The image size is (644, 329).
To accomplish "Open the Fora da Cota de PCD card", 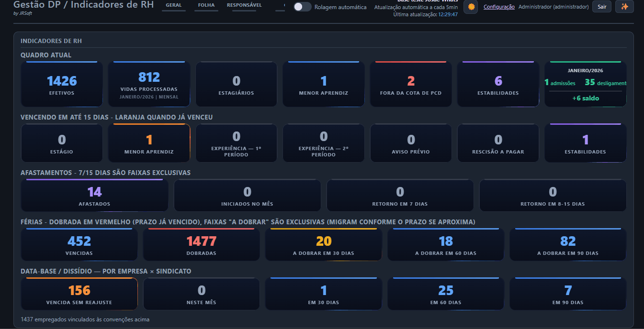I will (x=411, y=84).
